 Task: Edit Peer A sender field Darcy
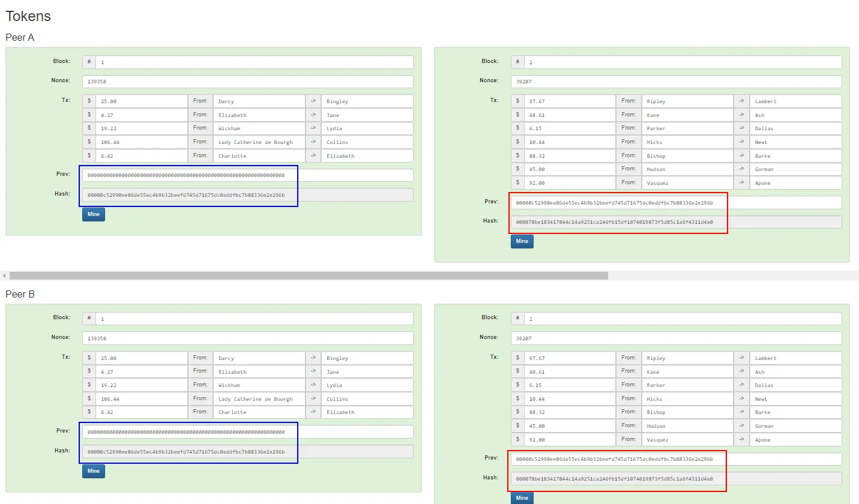point(259,101)
